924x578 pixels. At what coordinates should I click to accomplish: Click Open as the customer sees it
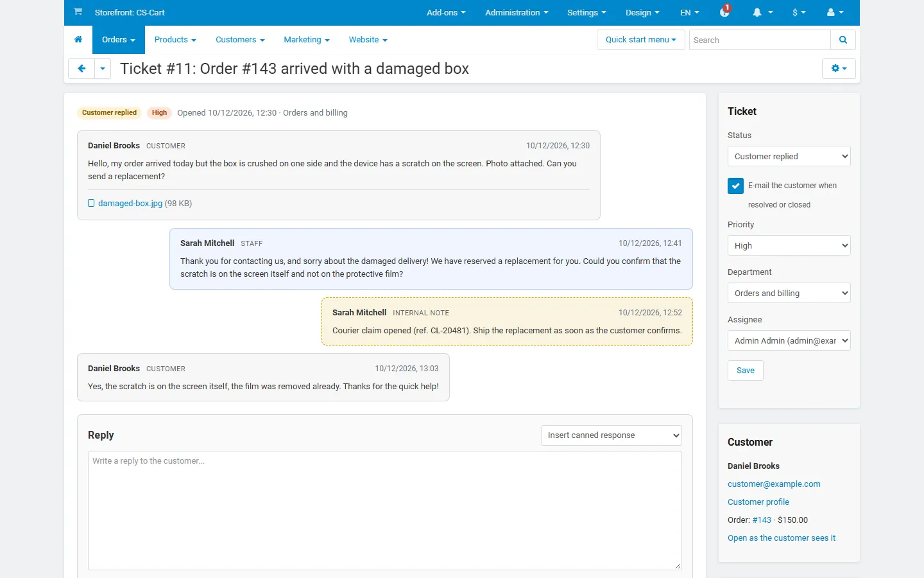tap(782, 538)
